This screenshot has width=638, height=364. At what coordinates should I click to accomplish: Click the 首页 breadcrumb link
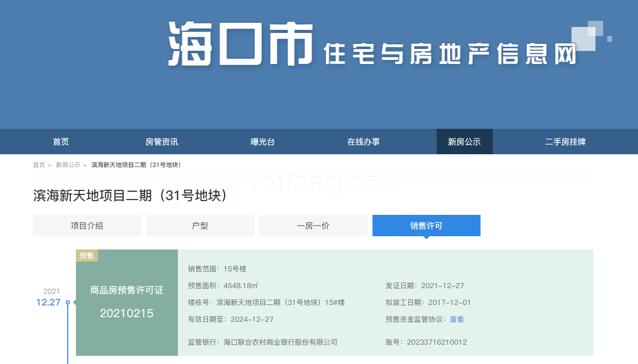point(39,165)
